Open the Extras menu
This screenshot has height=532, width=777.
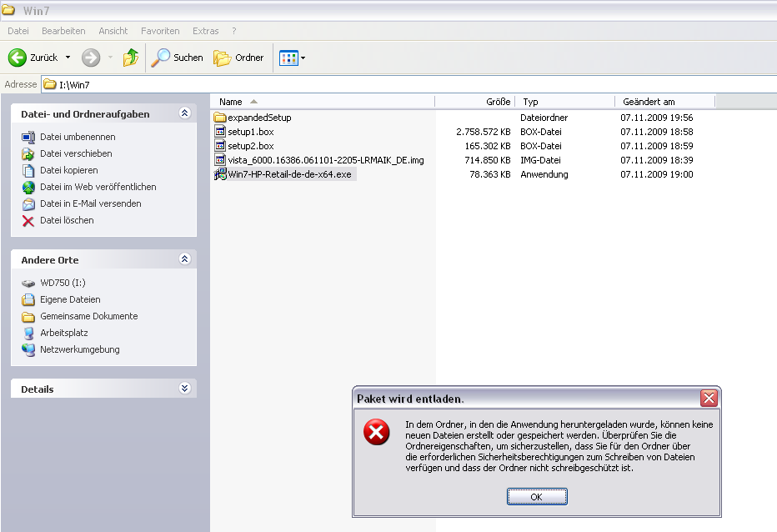point(206,31)
